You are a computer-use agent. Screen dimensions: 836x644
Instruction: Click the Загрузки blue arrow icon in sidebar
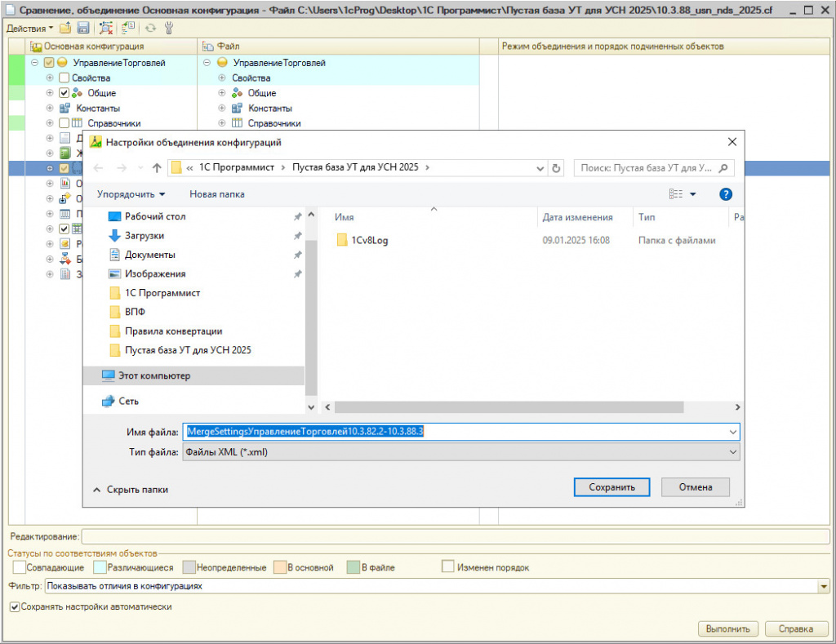pyautogui.click(x=114, y=236)
